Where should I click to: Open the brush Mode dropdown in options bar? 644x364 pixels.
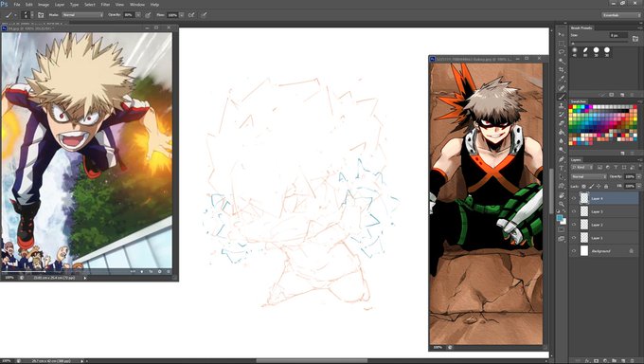pos(82,15)
